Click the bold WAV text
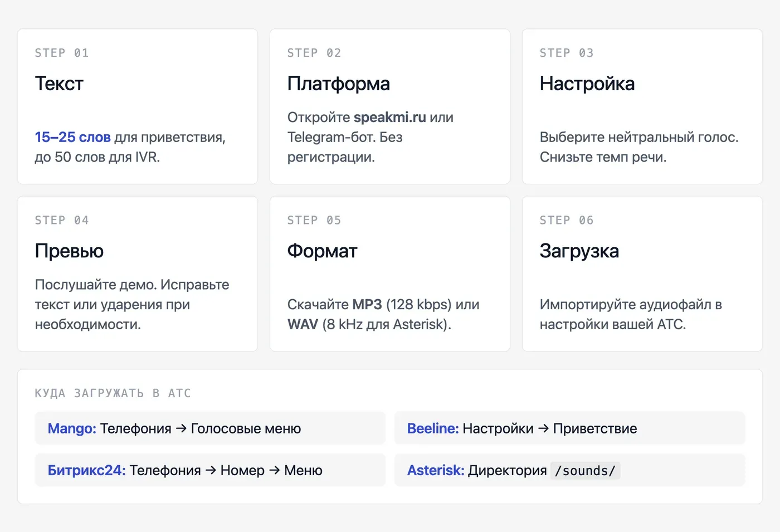 click(303, 324)
